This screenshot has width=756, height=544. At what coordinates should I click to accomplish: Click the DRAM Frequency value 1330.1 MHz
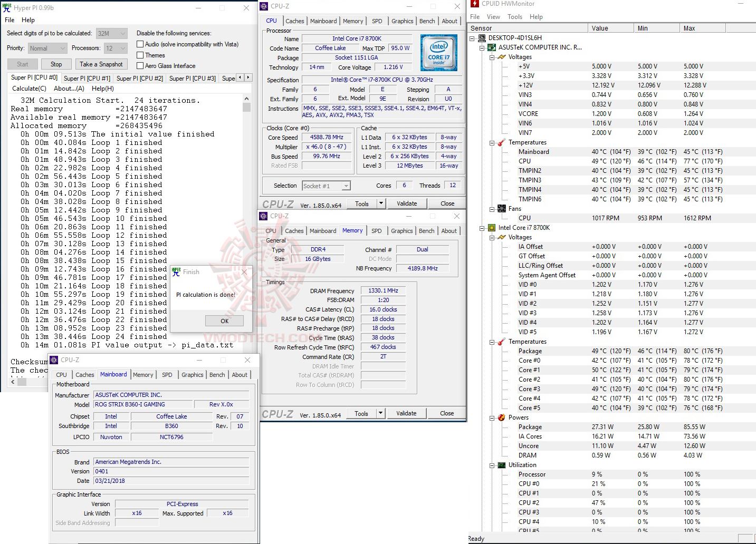coord(384,290)
